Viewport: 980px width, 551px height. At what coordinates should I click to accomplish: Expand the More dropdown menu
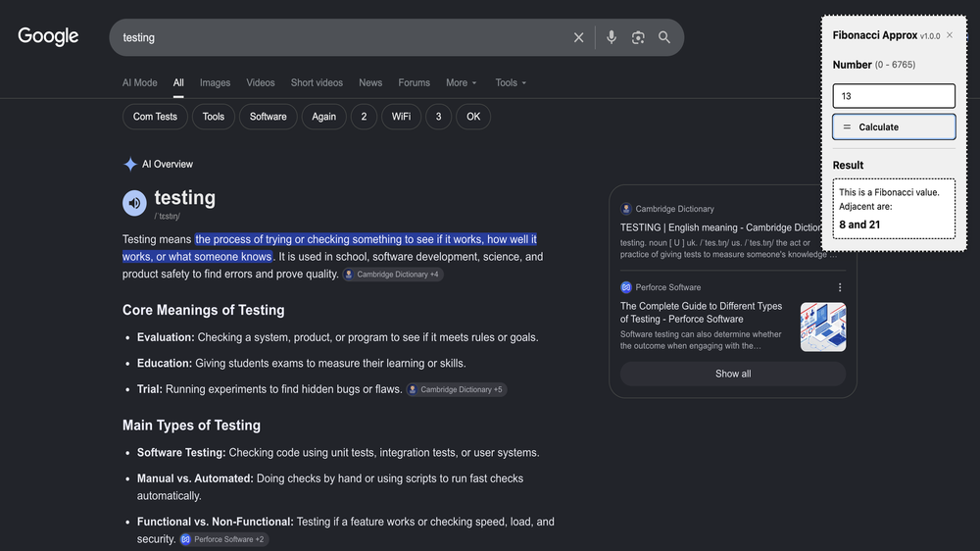tap(462, 82)
